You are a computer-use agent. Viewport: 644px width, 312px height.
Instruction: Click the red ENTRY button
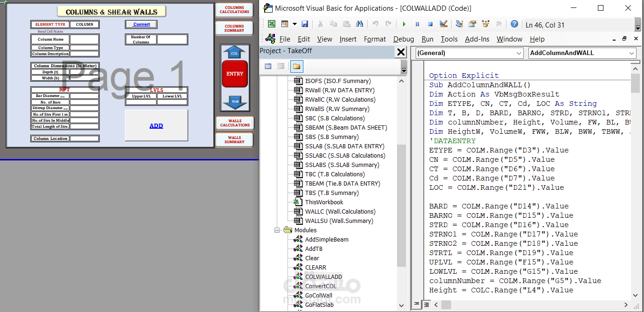pos(234,74)
